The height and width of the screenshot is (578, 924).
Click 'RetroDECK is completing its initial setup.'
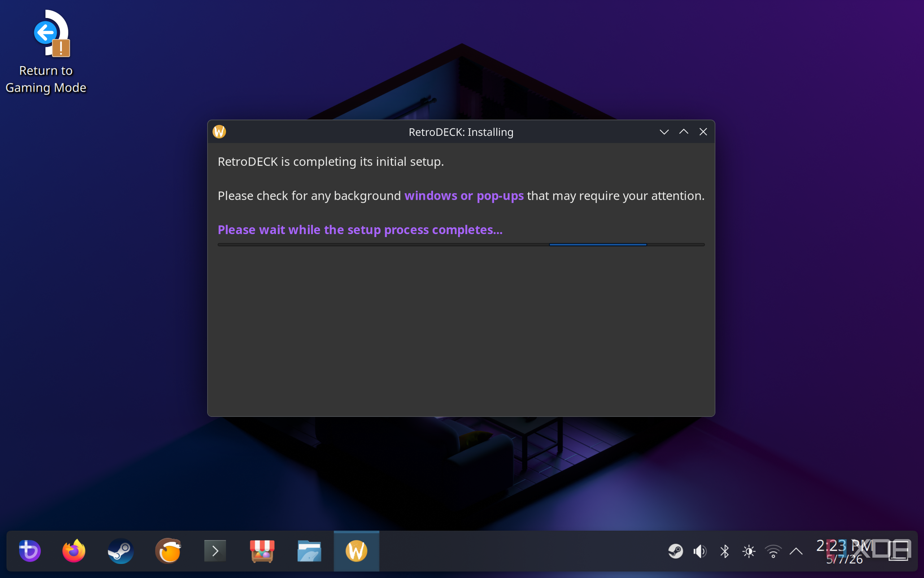331,162
